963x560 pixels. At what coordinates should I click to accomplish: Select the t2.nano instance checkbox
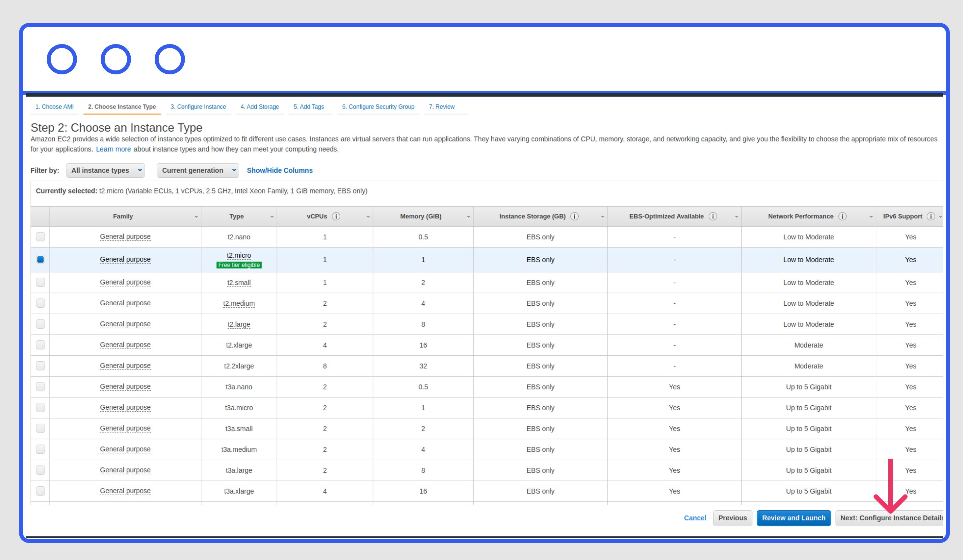40,237
